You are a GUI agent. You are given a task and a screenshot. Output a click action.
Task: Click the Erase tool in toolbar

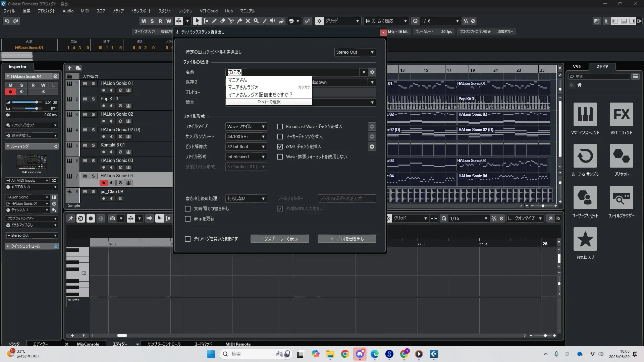point(222,21)
